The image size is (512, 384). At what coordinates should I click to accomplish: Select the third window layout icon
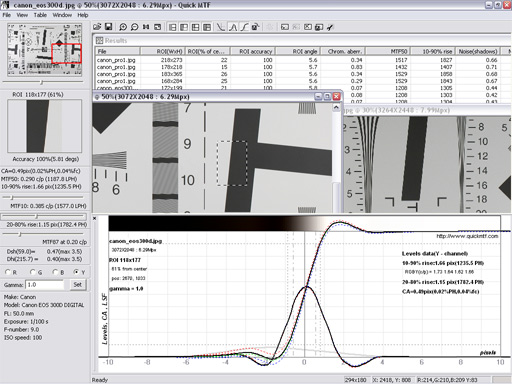point(195,27)
